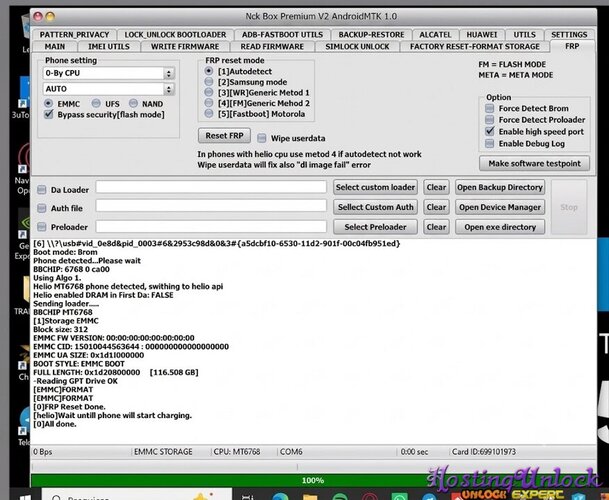609x500 pixels.
Task: Click the Reset FRP button
Action: [224, 136]
